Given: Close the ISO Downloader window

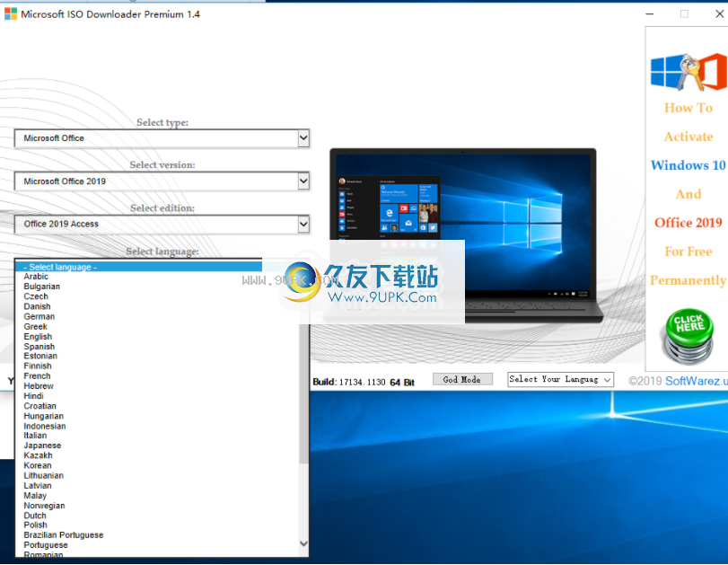Looking at the screenshot, I should [720, 14].
